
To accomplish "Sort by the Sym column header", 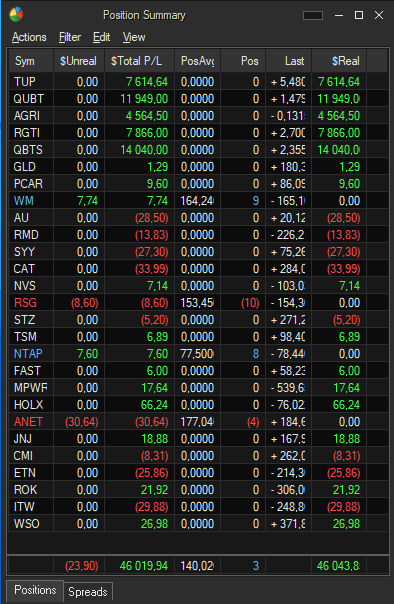I will click(x=31, y=61).
